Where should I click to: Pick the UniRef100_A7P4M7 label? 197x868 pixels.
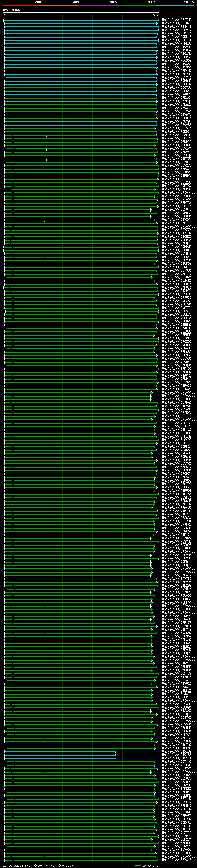[177, 71]
